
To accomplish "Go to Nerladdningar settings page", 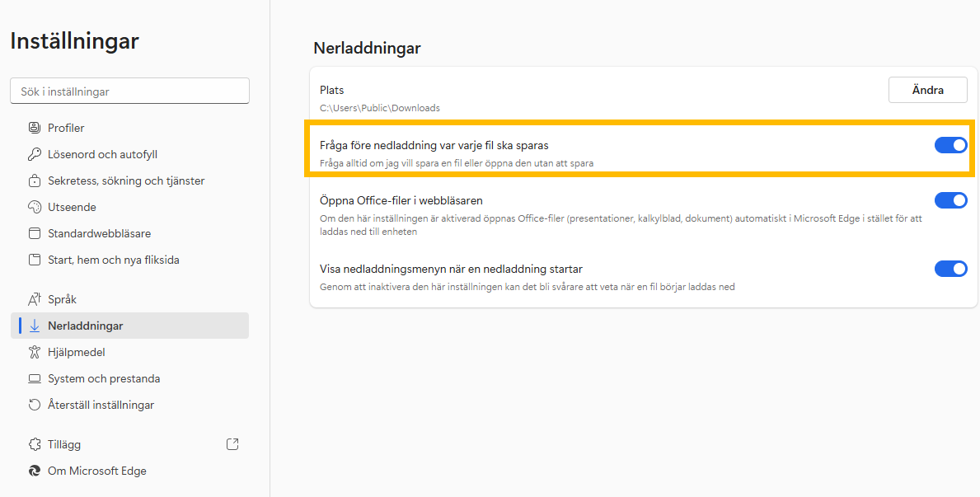I will tap(86, 326).
